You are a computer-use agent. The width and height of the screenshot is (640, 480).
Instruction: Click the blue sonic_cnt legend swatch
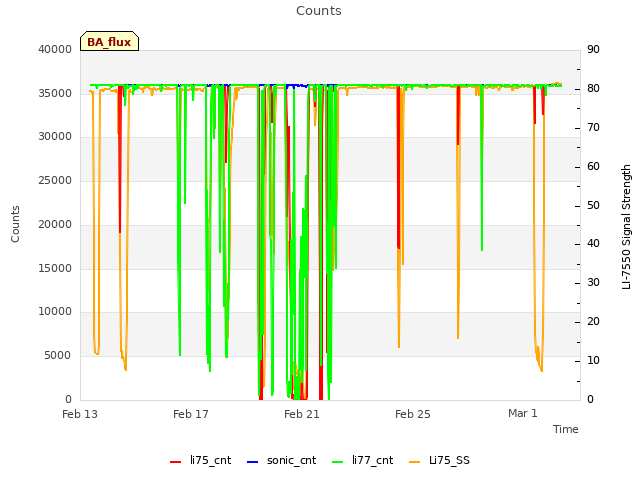point(253,462)
